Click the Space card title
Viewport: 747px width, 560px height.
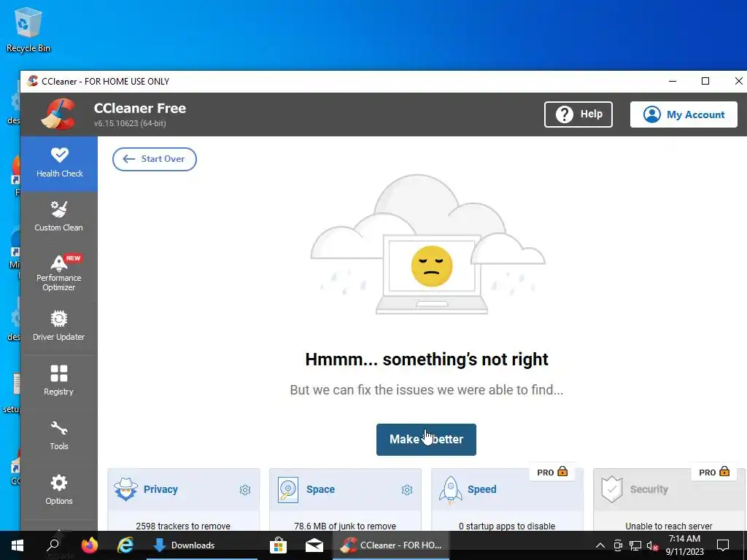[320, 489]
